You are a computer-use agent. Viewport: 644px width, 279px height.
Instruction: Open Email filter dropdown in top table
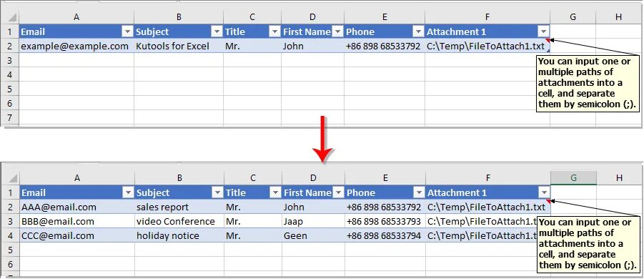click(x=128, y=31)
